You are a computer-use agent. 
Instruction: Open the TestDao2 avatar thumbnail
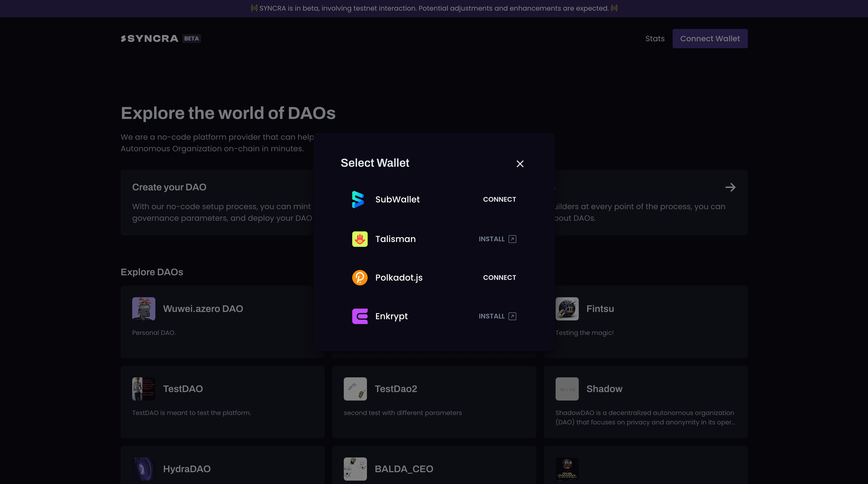(x=355, y=389)
